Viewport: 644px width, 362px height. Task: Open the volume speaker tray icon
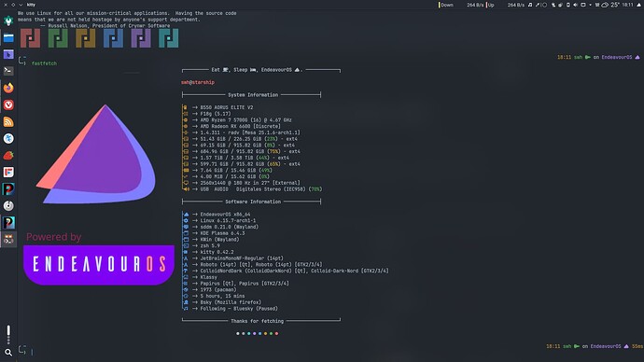(576, 5)
